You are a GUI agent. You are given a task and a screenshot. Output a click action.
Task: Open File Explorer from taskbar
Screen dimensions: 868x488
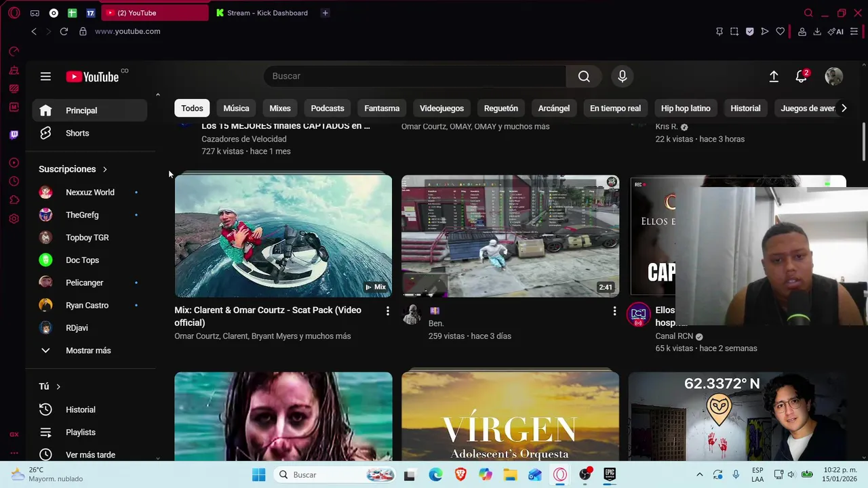pos(510,475)
